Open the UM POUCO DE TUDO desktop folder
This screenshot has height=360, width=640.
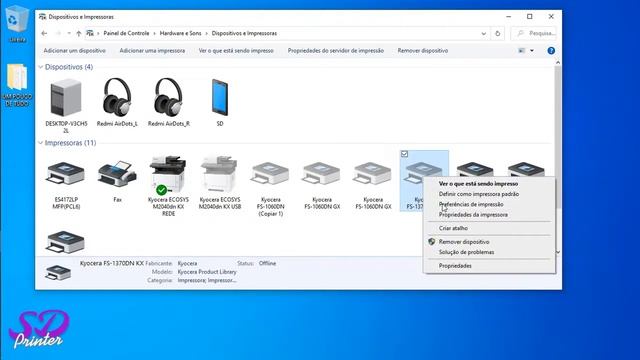(17, 77)
